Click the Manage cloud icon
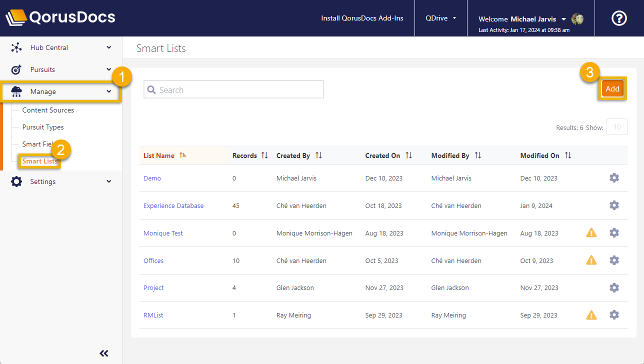The width and height of the screenshot is (644, 364). 16,91
